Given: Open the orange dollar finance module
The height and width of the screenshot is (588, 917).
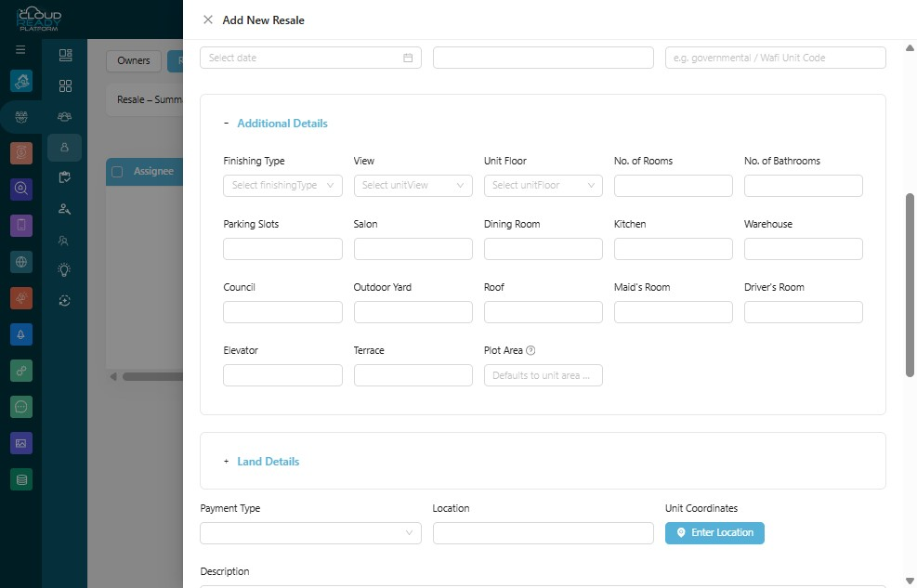Looking at the screenshot, I should tap(21, 153).
